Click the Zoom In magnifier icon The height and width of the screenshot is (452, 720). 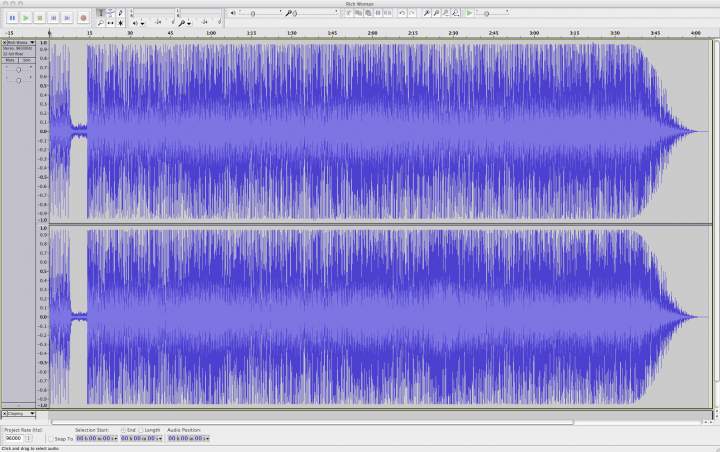pos(427,13)
